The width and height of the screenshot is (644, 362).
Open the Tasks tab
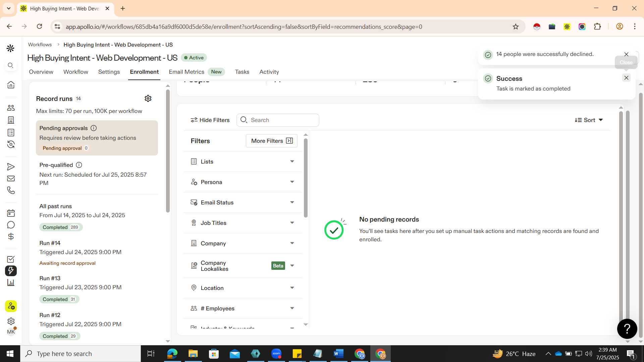coord(242,72)
